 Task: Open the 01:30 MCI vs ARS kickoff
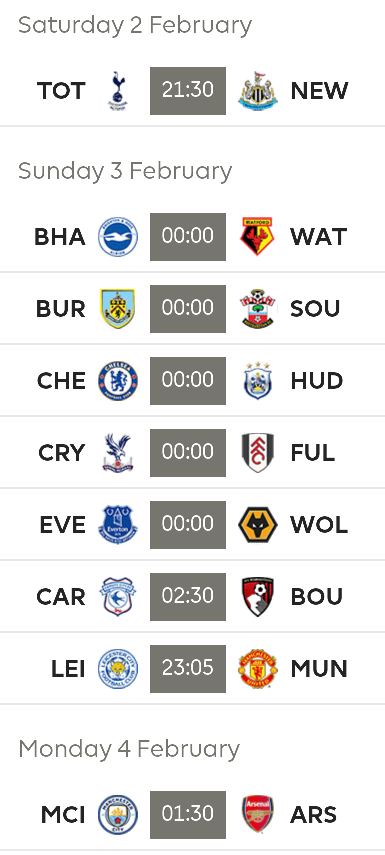coord(188,815)
